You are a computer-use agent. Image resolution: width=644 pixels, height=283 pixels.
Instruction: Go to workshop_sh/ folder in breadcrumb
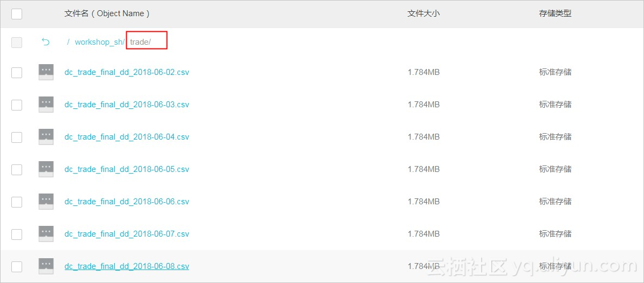(x=99, y=42)
